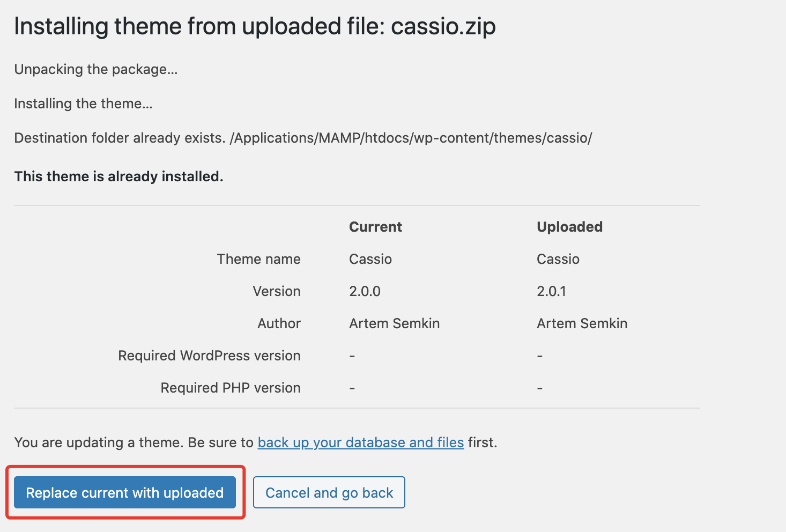Select the current version value 2.0.0

coord(365,291)
